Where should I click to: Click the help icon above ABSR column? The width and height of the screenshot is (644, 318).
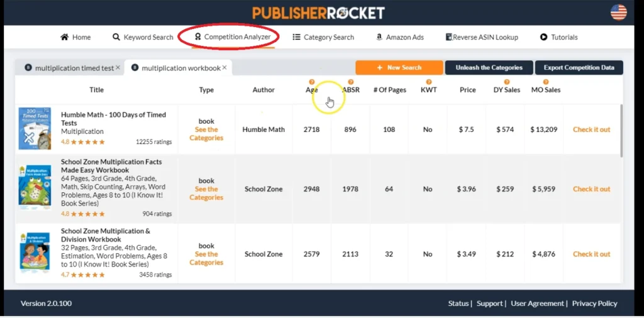tap(351, 82)
